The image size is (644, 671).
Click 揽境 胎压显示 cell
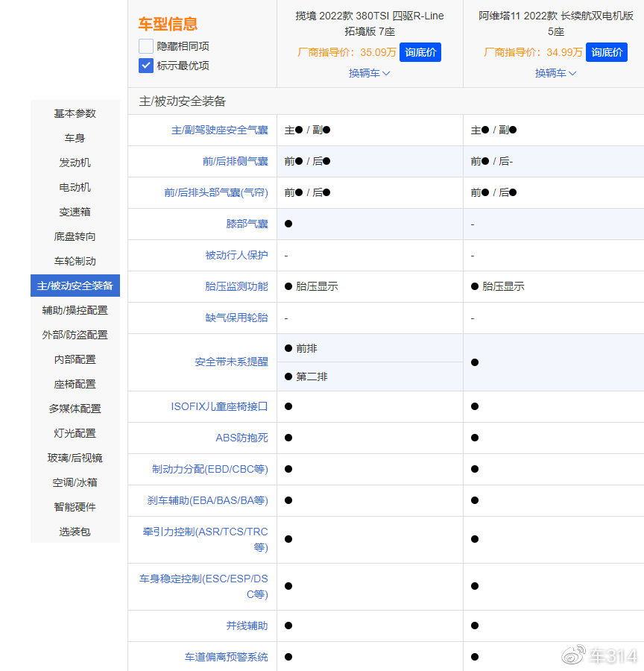(x=370, y=286)
